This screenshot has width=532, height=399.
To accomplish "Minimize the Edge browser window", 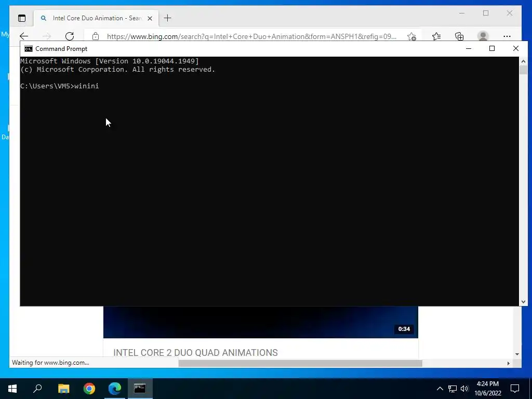I will pos(462,13).
